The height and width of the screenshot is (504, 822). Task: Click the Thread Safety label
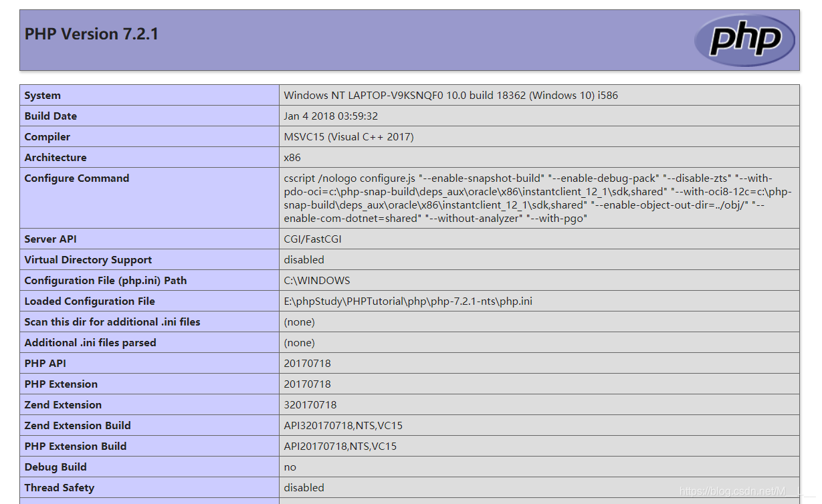pyautogui.click(x=60, y=488)
